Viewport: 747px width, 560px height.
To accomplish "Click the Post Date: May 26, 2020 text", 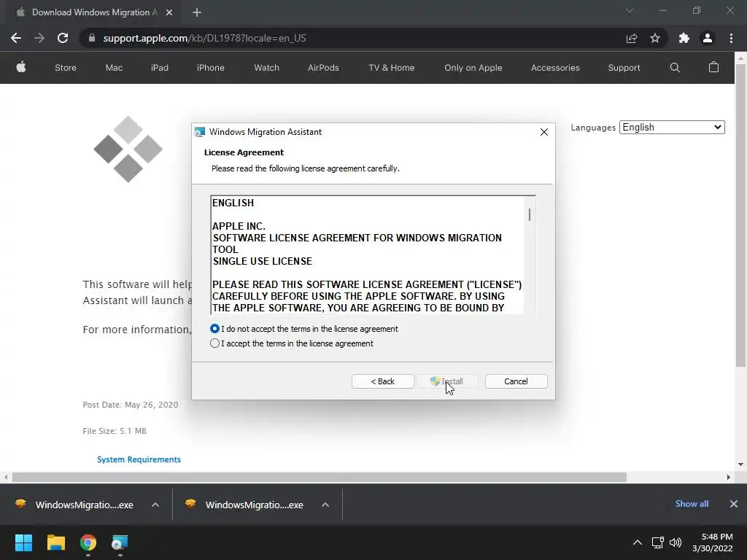I will 131,405.
